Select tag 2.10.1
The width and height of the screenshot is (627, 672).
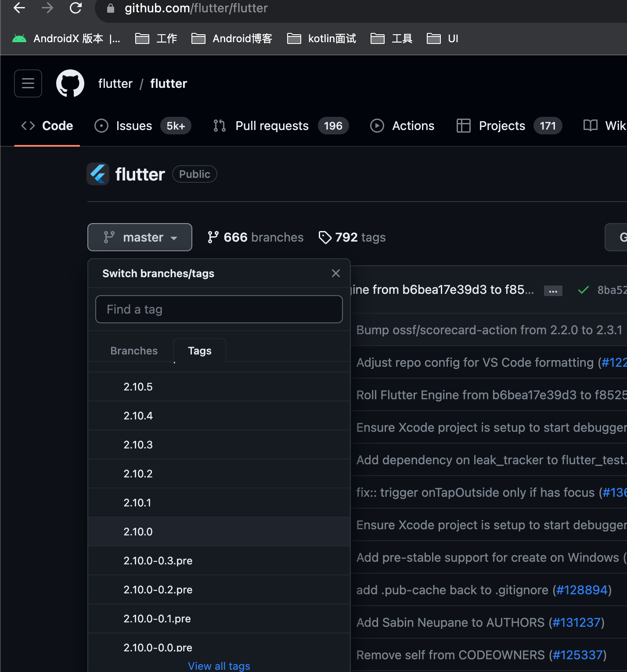(x=219, y=502)
